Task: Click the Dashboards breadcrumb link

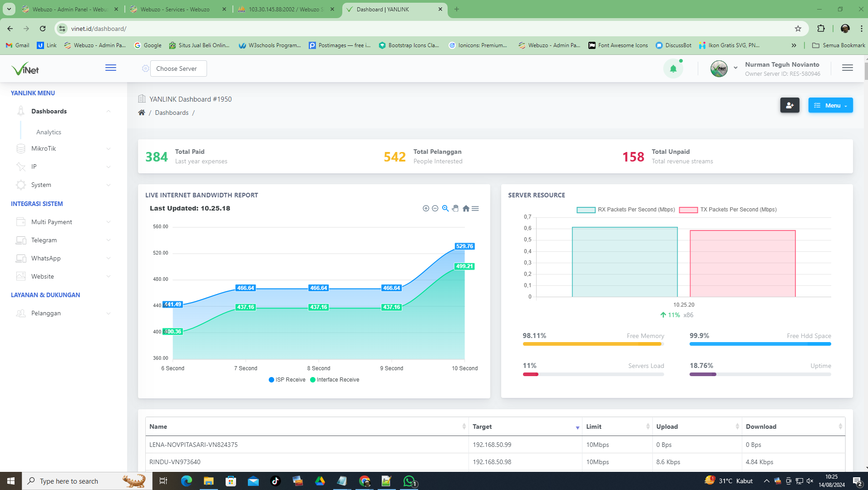Action: point(172,113)
